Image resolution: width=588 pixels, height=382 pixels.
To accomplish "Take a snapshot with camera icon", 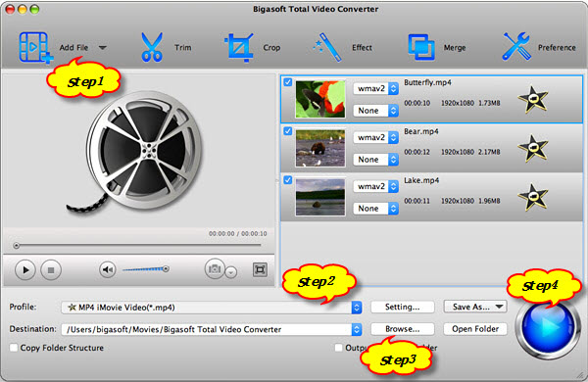I will click(215, 268).
